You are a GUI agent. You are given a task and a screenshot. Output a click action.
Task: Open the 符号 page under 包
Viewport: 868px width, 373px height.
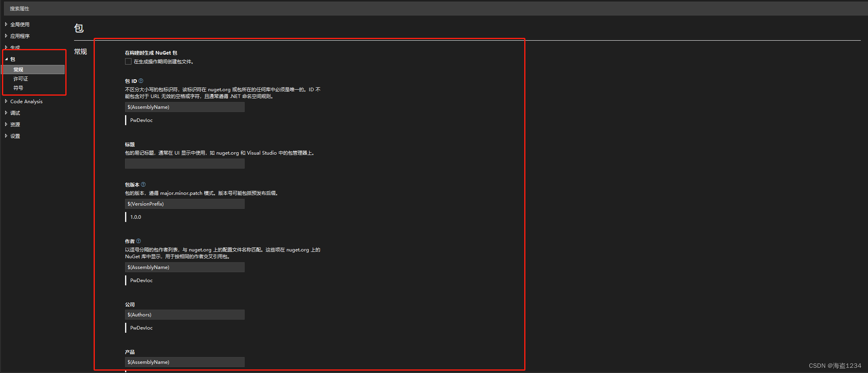pos(18,88)
